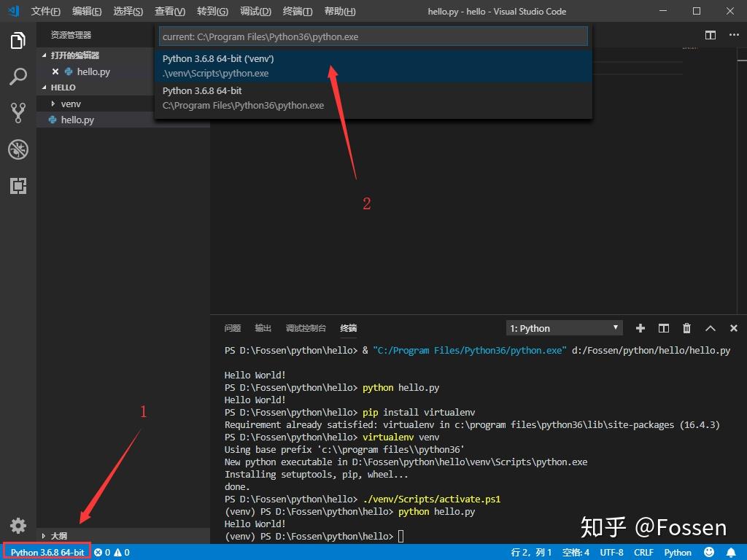Switch to the 输出 panel tab

(263, 327)
